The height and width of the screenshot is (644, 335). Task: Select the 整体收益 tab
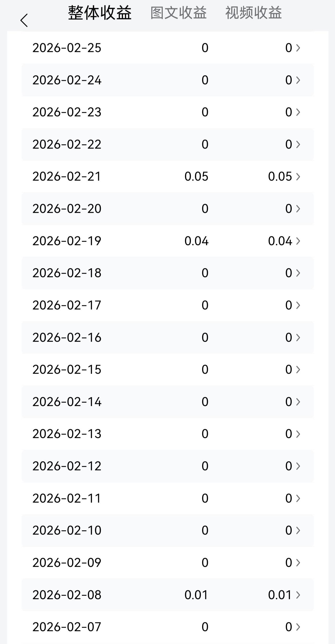(x=100, y=13)
